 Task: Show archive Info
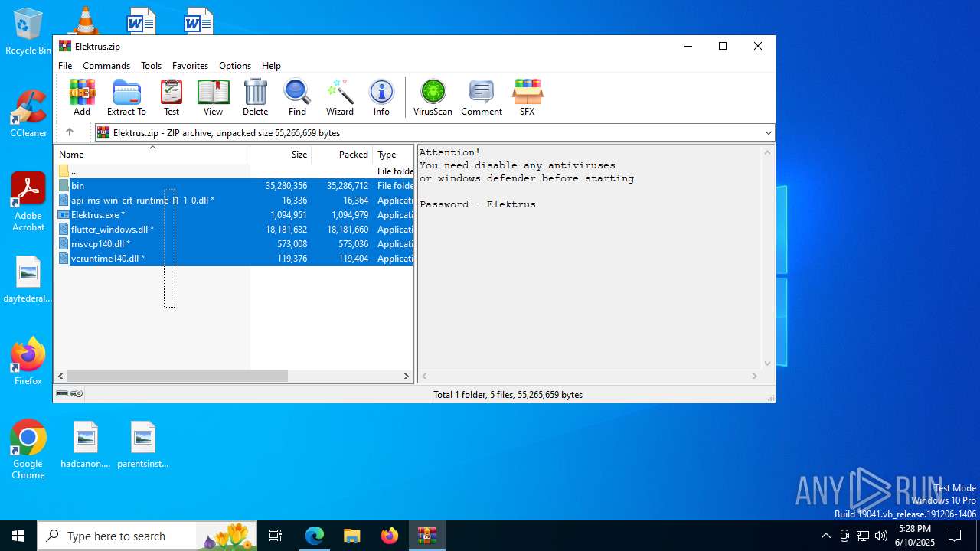(381, 97)
